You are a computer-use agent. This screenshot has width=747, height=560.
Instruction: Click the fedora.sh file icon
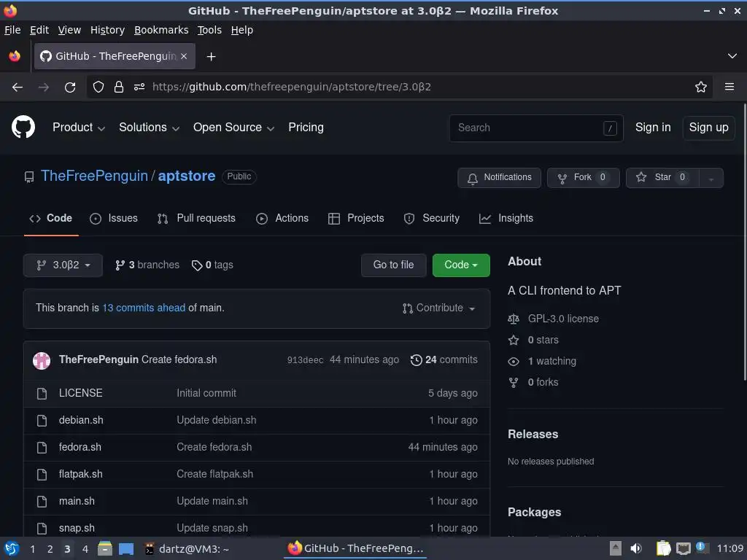(x=42, y=448)
